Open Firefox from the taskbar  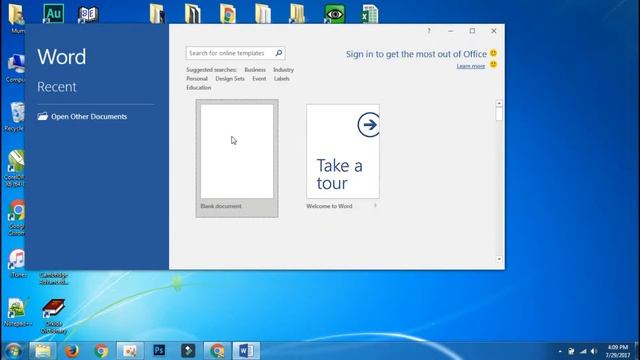[72, 351]
